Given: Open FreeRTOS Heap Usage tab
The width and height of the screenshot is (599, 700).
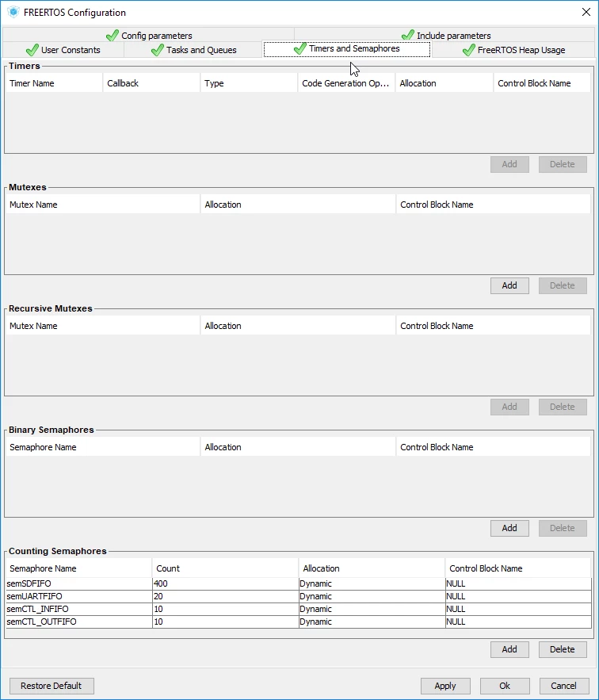Looking at the screenshot, I should pyautogui.click(x=513, y=50).
